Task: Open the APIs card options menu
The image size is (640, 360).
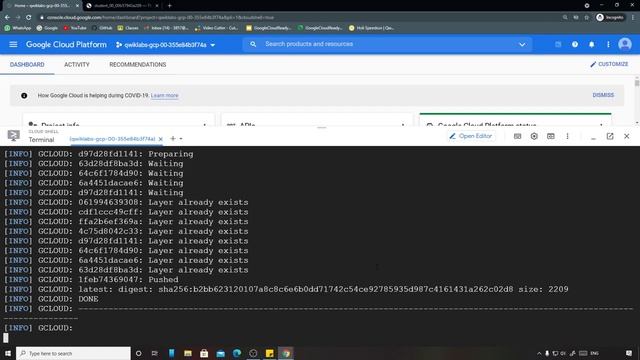Action: click(403, 124)
